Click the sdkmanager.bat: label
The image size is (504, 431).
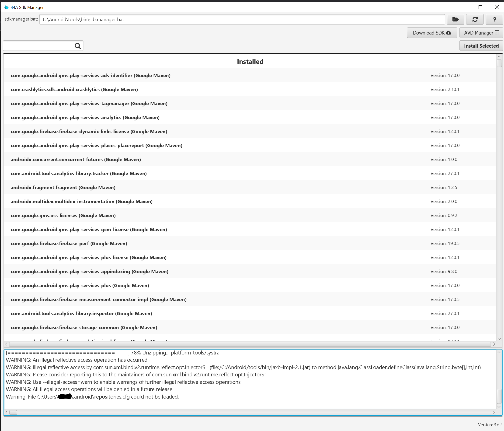click(21, 19)
